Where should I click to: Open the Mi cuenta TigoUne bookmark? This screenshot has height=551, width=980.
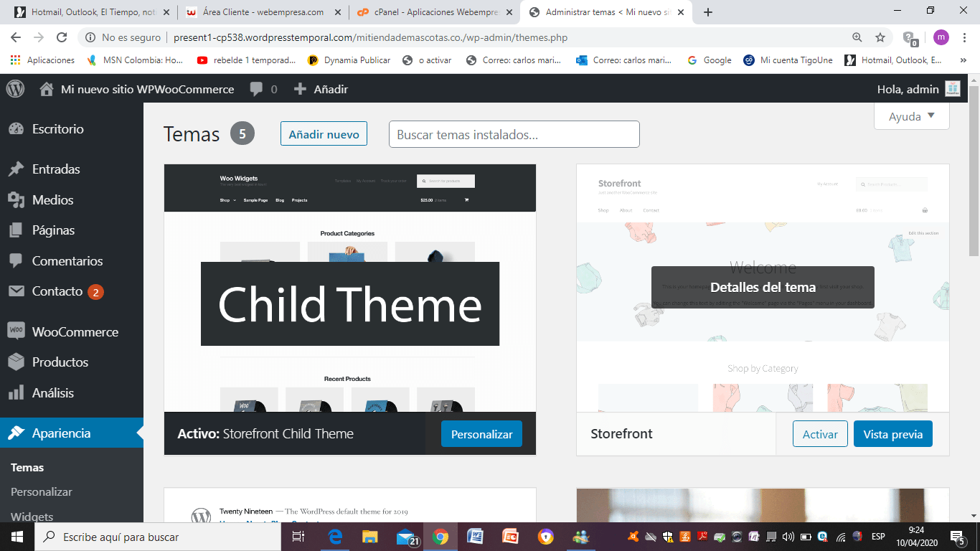(788, 60)
